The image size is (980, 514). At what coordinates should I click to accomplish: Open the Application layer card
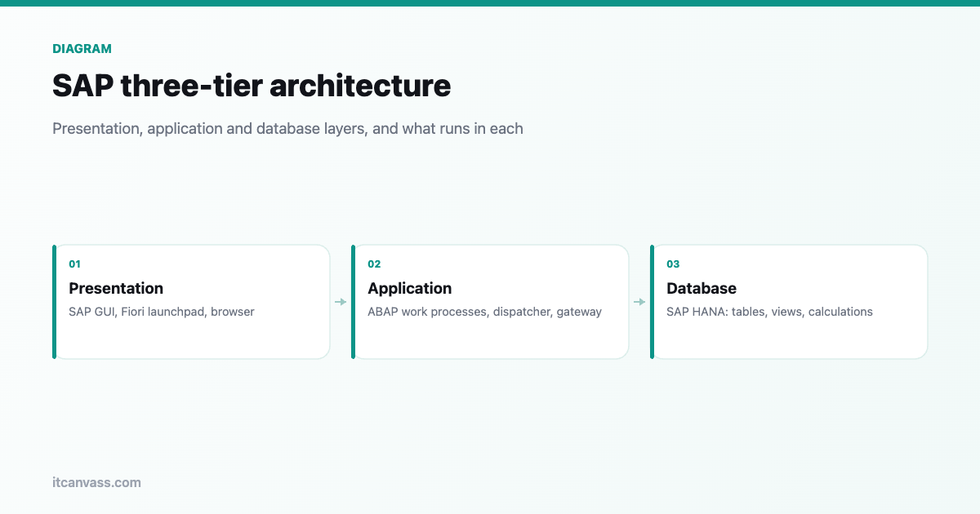[490, 302]
